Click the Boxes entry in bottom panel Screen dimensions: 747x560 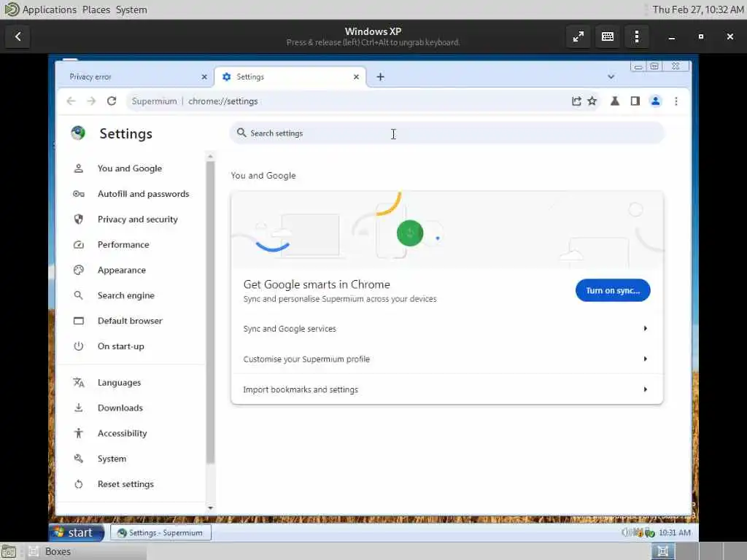pyautogui.click(x=86, y=551)
